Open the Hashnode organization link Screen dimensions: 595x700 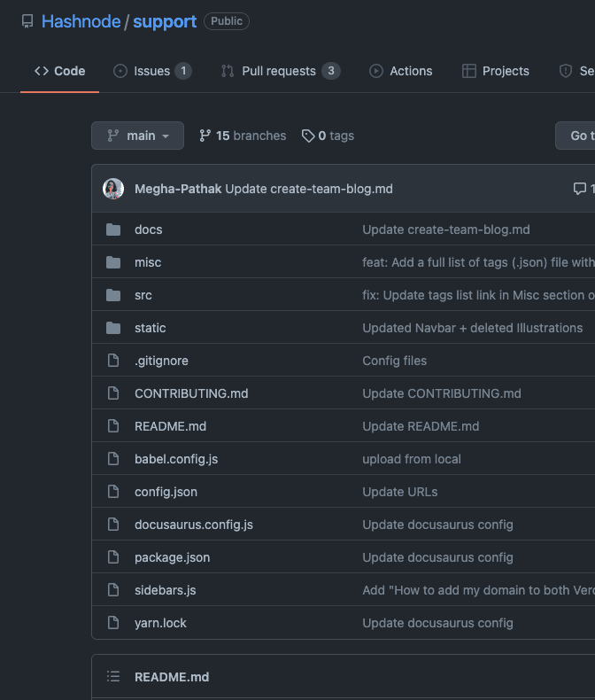[x=81, y=21]
